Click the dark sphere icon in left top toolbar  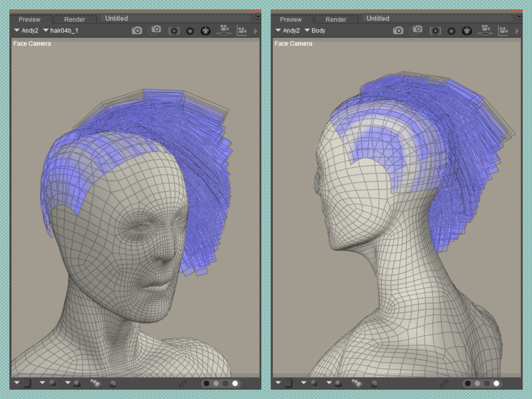point(190,31)
